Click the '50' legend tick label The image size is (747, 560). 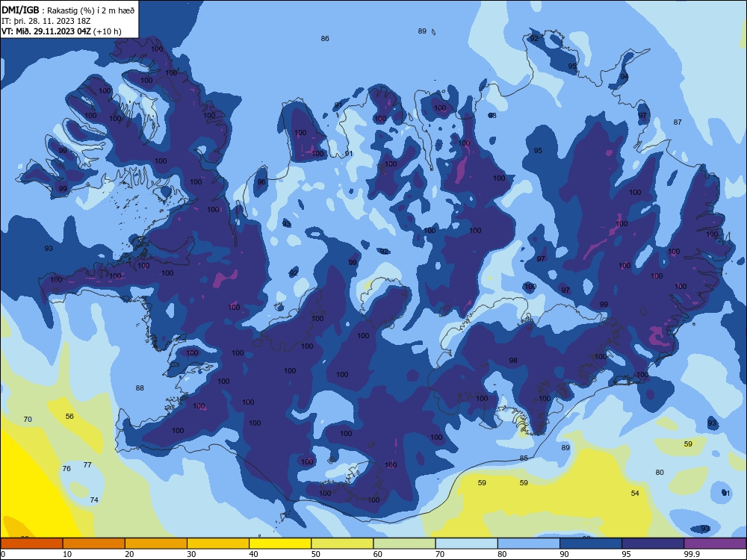[315, 554]
